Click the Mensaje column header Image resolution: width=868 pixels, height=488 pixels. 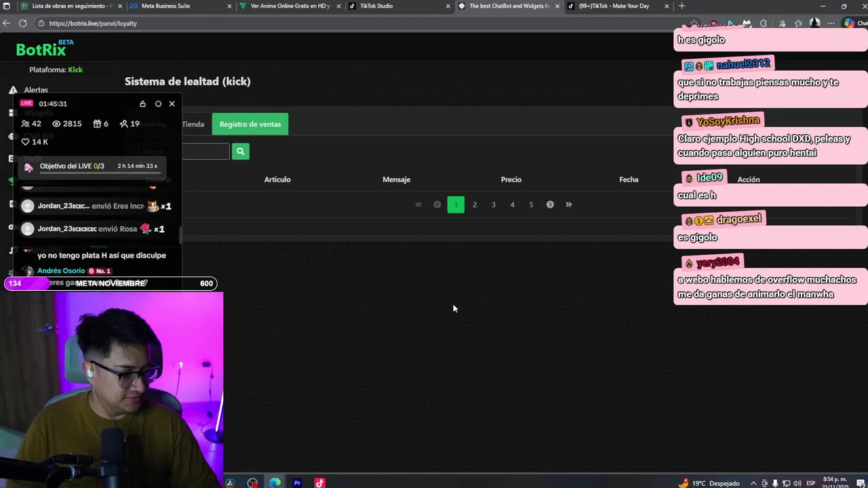tap(396, 180)
